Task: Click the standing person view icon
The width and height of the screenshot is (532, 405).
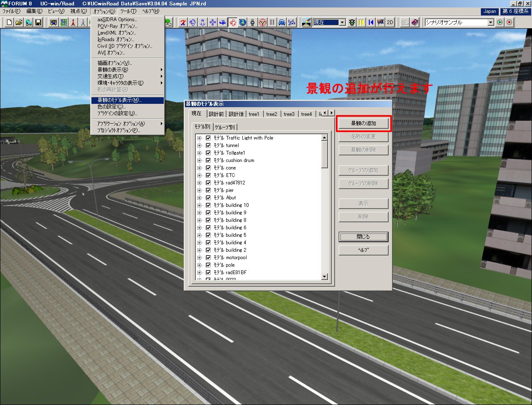Action: point(253,22)
